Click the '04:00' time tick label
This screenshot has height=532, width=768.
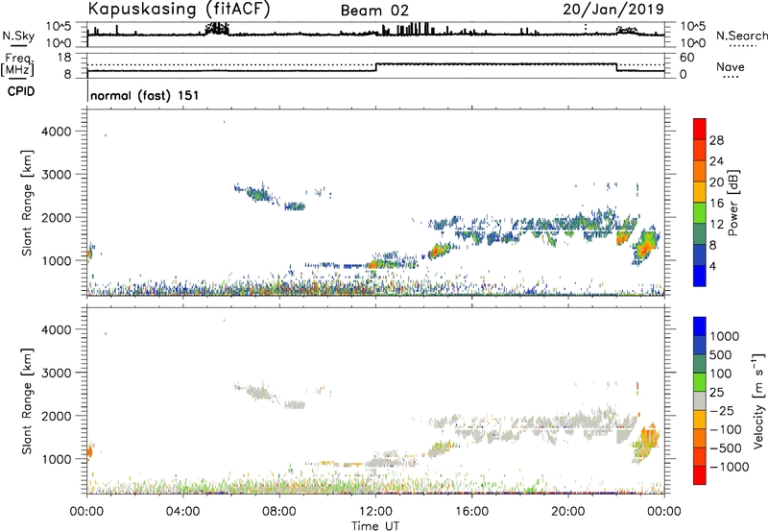[182, 512]
